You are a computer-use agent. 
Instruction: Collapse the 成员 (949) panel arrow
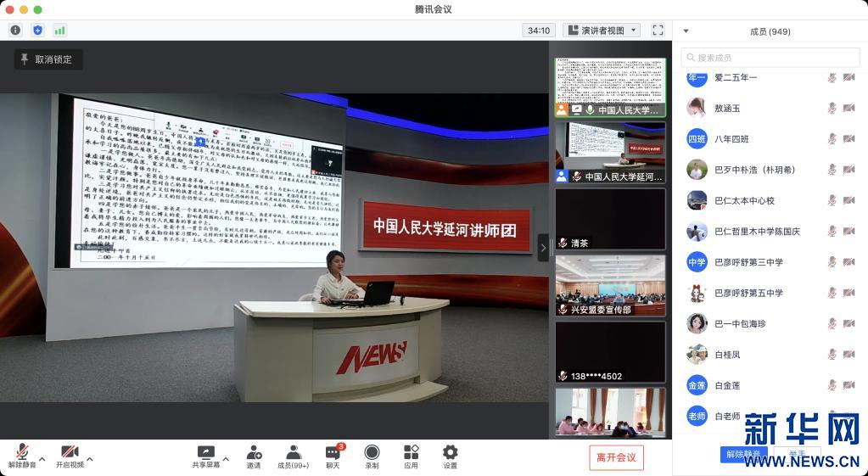pos(686,31)
